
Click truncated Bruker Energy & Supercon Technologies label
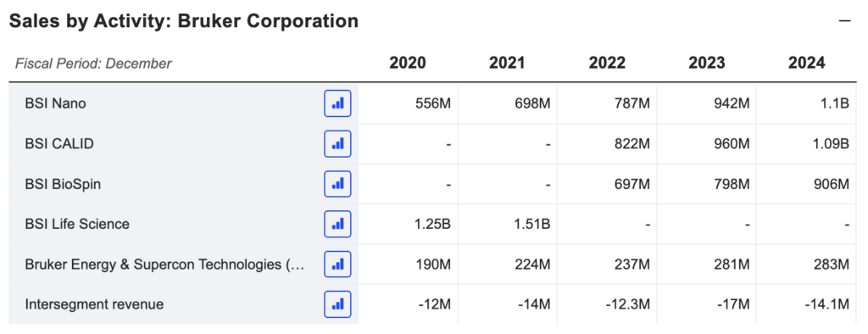coord(164,264)
